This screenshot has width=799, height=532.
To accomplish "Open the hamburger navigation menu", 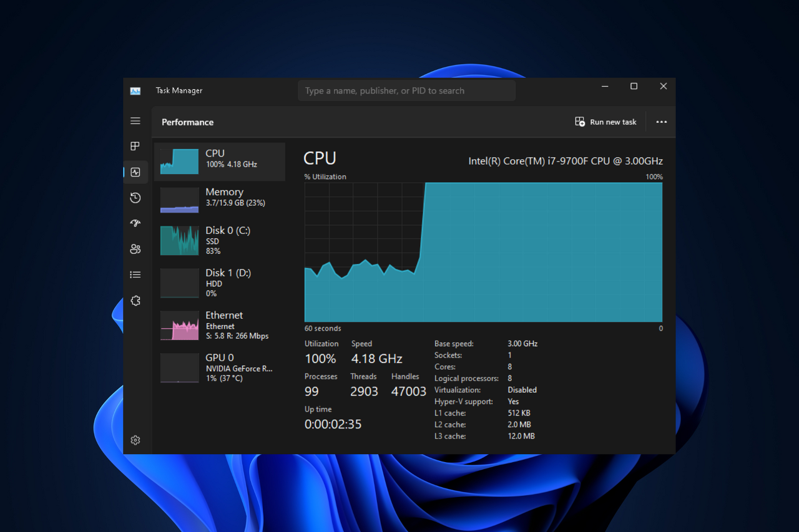I will tap(135, 121).
